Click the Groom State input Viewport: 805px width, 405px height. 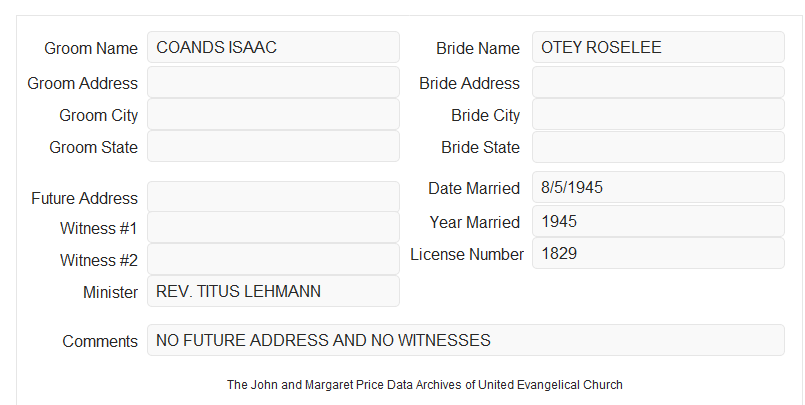[273, 146]
